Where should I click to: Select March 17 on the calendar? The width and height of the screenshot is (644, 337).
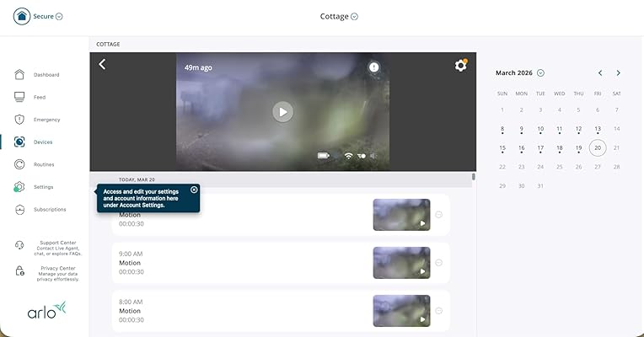540,148
